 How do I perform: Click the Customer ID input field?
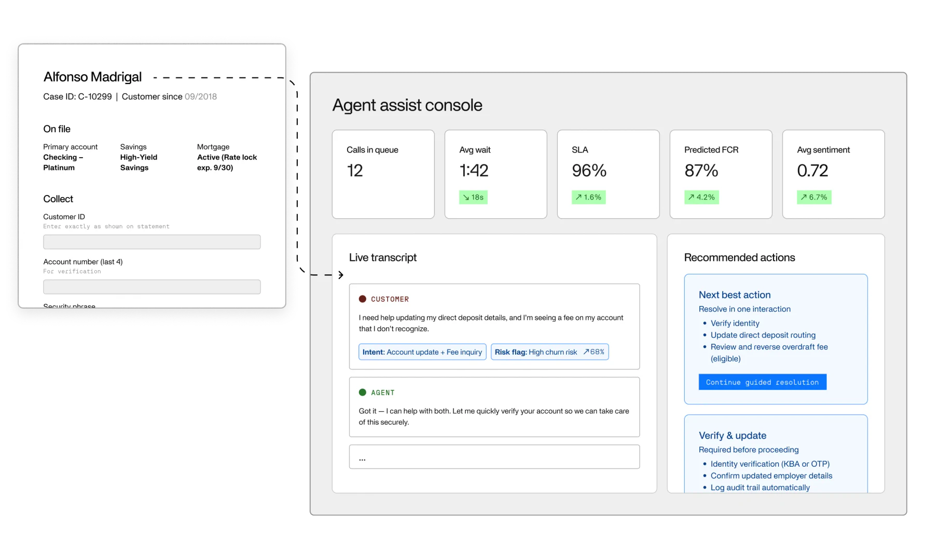[151, 242]
